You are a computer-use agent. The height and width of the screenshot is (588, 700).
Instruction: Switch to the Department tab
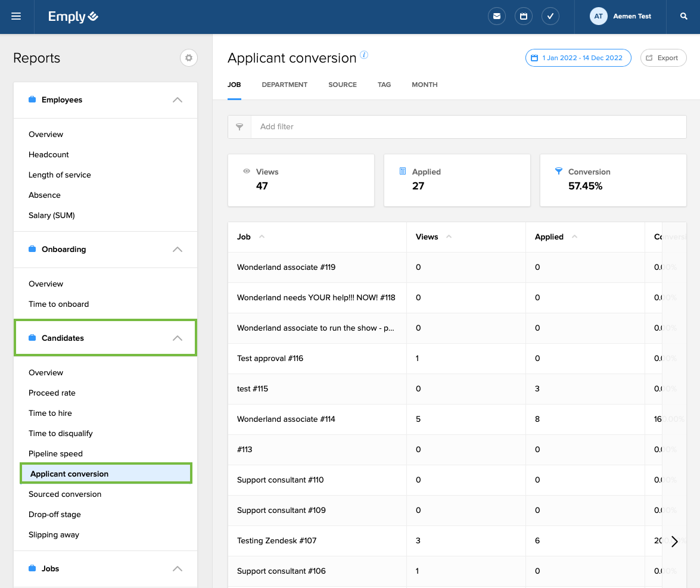[x=284, y=85]
